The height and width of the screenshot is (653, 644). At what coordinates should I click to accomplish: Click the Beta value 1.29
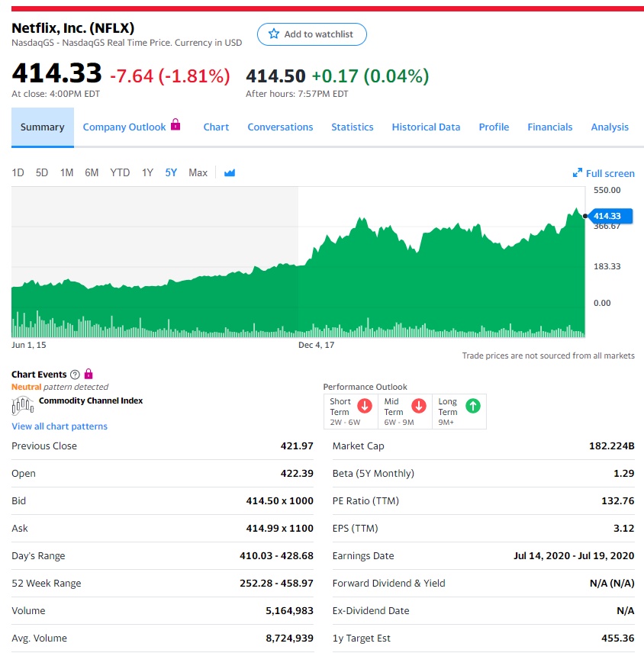(x=624, y=474)
